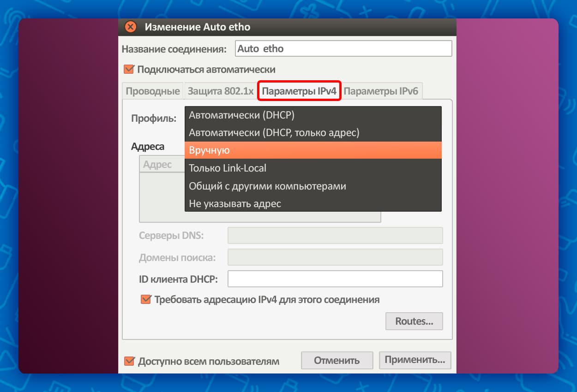Close the Auto etho editing window
The image size is (577, 392).
coord(131,27)
